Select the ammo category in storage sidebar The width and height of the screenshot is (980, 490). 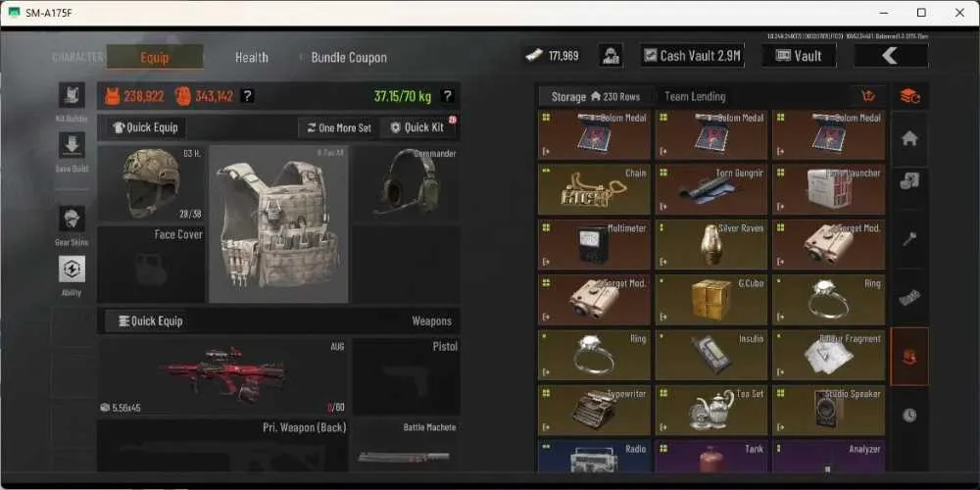(x=909, y=299)
